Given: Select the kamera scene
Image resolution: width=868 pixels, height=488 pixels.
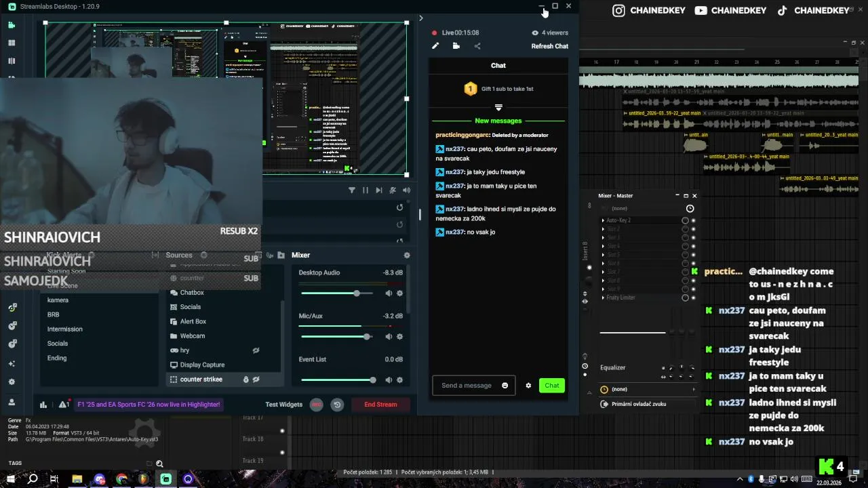Looking at the screenshot, I should pos(58,300).
